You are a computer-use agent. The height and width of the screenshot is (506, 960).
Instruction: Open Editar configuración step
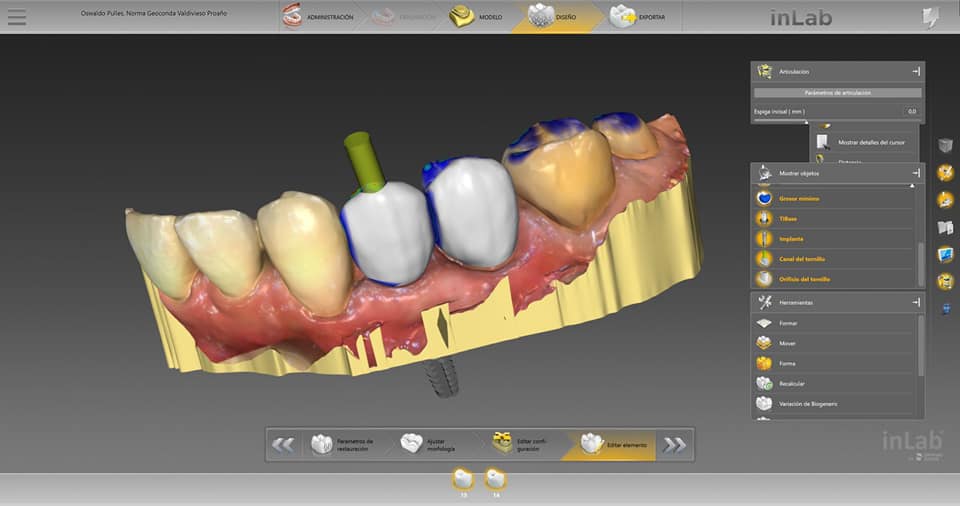[522, 445]
